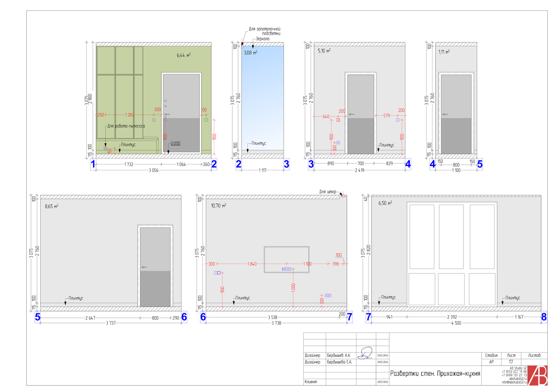This screenshot has width=554, height=392.
Task: Click the sheet title 'Развертки стен. Прихожая-кухня'
Action: (435, 374)
